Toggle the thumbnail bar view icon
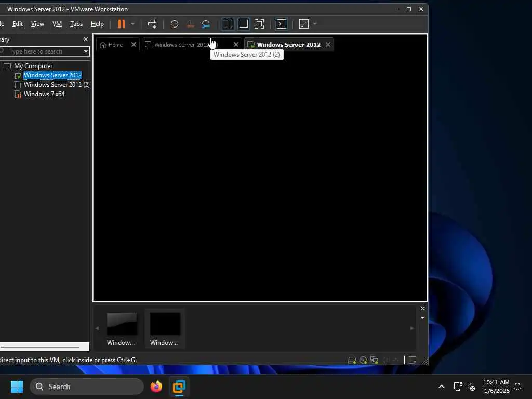532x399 pixels. click(244, 24)
